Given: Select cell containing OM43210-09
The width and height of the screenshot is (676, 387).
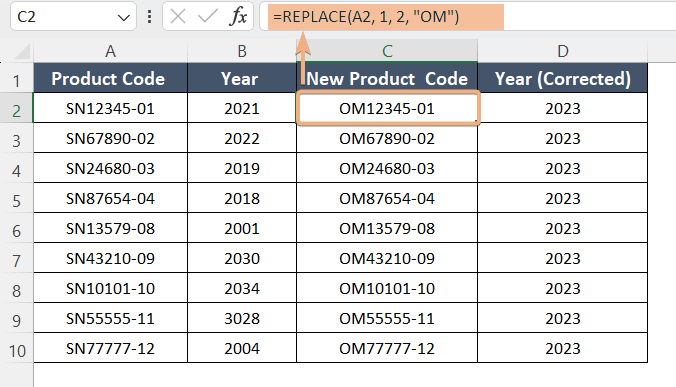Looking at the screenshot, I should [387, 258].
